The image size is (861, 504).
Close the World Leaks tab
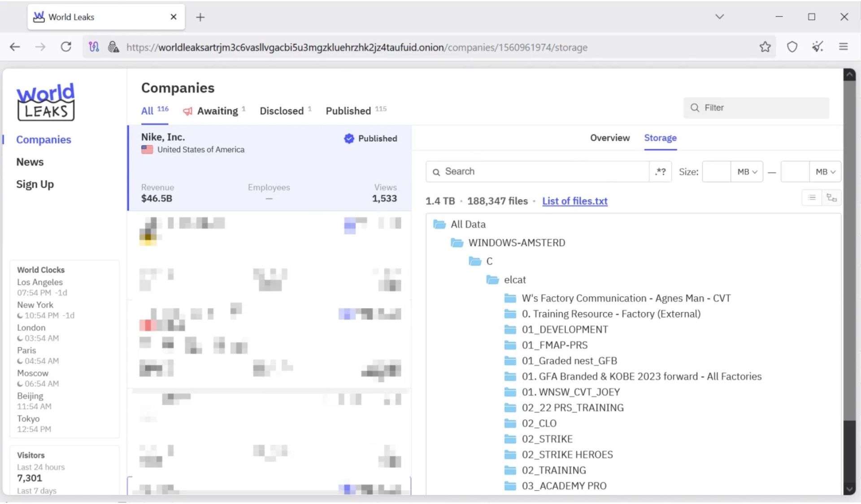(174, 17)
